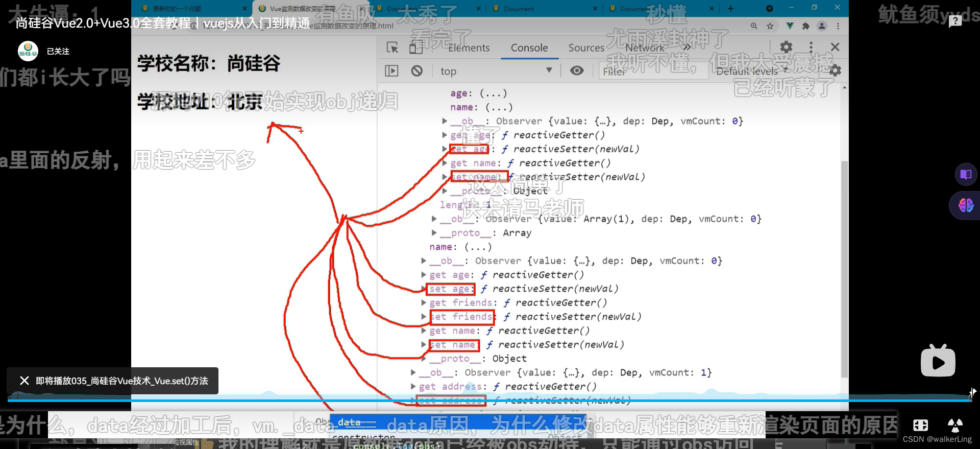
Task: Click the grid layout icon at bottom right
Action: (920, 425)
